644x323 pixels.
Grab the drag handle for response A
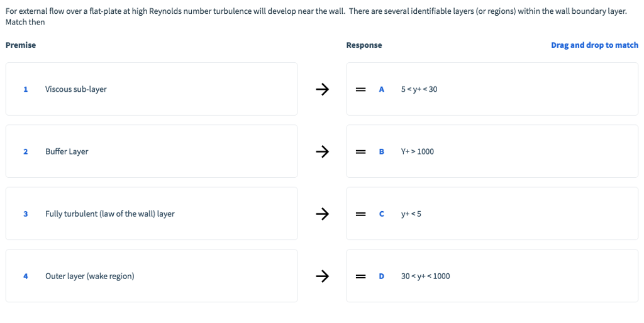point(361,89)
